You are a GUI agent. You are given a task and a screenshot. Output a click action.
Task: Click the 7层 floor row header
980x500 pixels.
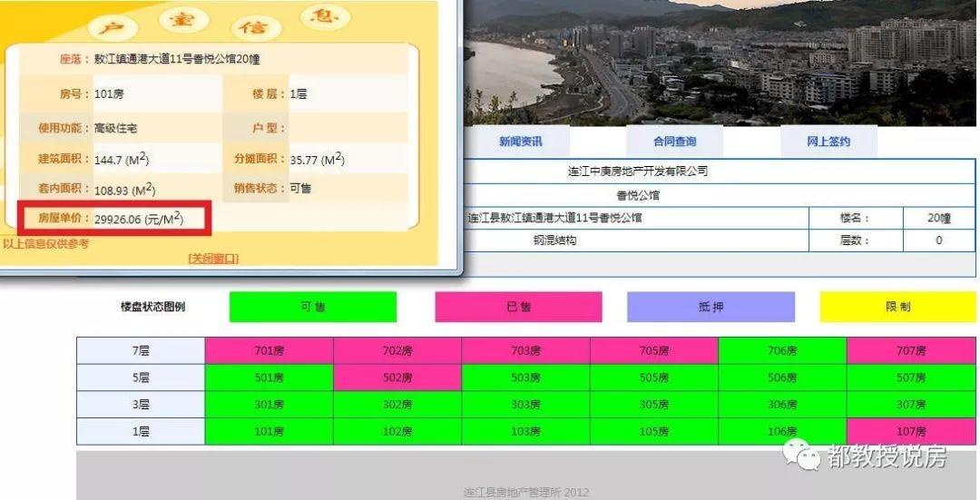pos(141,350)
